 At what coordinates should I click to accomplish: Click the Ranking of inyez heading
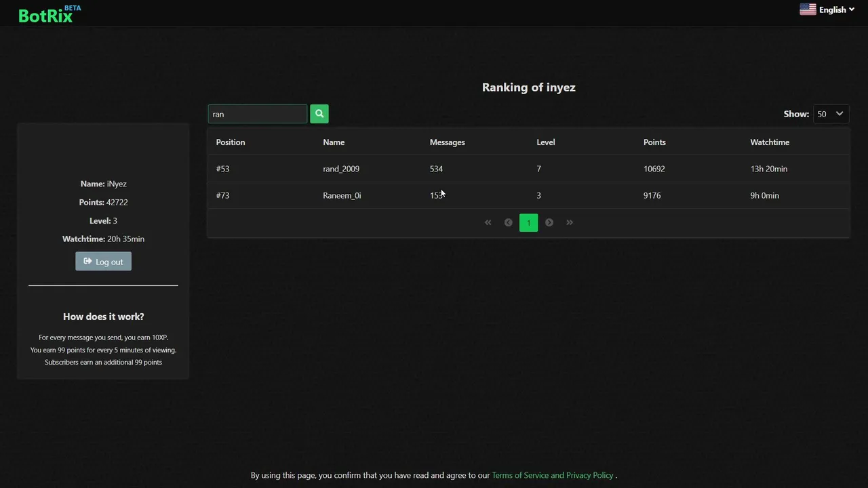pyautogui.click(x=529, y=87)
